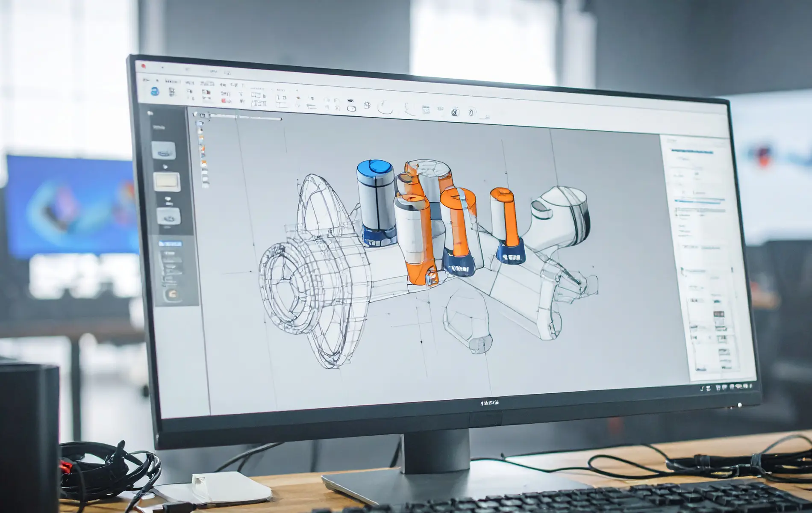Click the blue highlighted header in the right panel

point(691,151)
